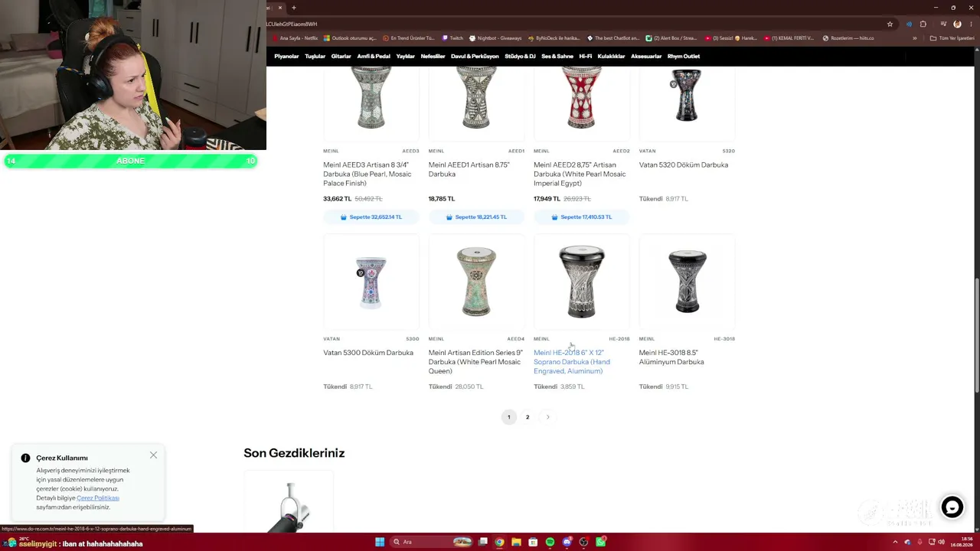This screenshot has width=980, height=551.
Task: Open the browser extensions puzzle icon
Action: 923,24
